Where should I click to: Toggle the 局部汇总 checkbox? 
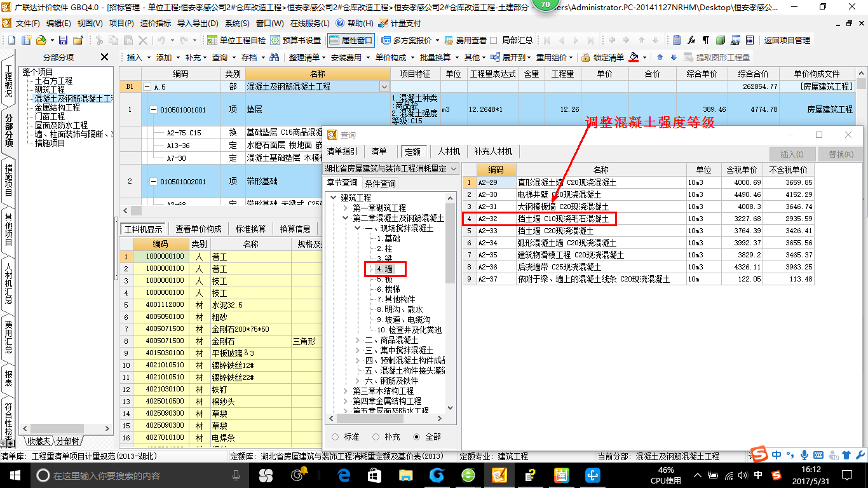(494, 40)
